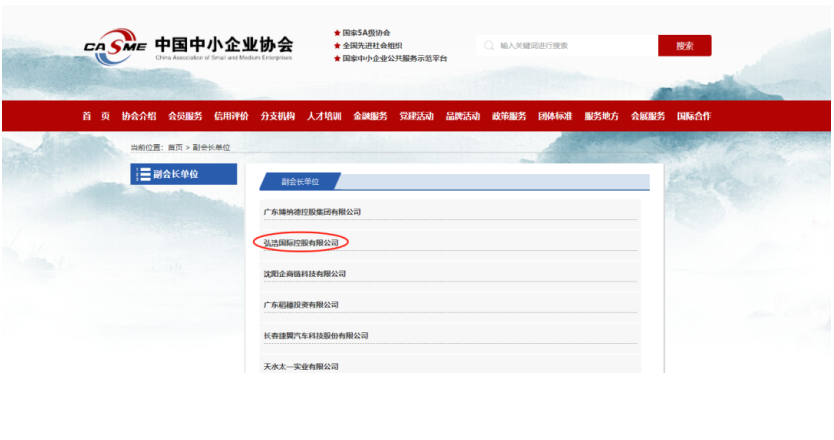Screen dimensions: 834x440
Task: Open 长春捷翼汽车科技股份有限公司 entry
Action: click(x=316, y=335)
